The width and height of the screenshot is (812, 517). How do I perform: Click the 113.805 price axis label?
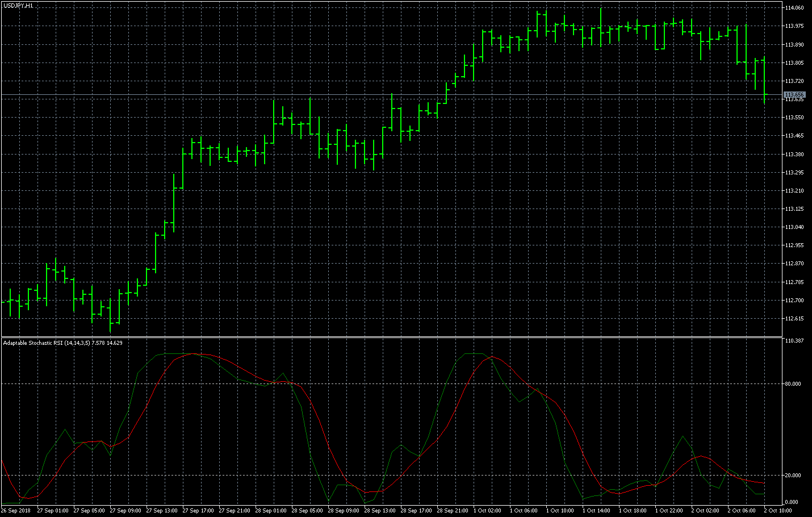[794, 63]
